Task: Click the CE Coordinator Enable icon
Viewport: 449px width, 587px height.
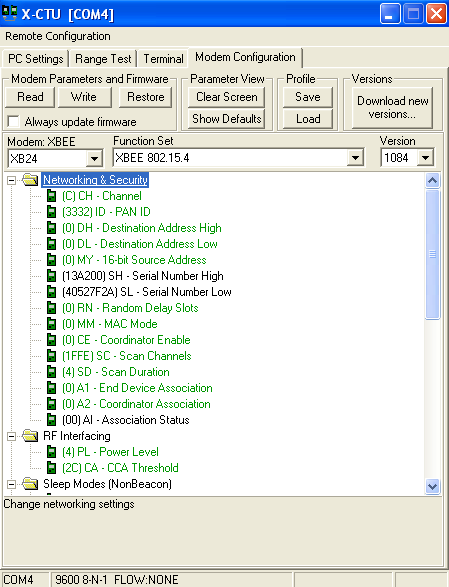Action: tap(51, 340)
